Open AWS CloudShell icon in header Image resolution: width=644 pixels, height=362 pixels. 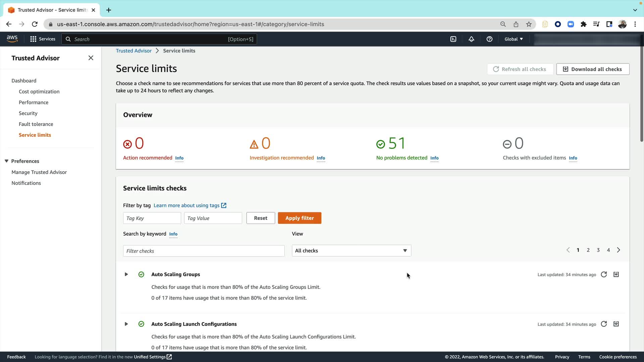tap(453, 39)
